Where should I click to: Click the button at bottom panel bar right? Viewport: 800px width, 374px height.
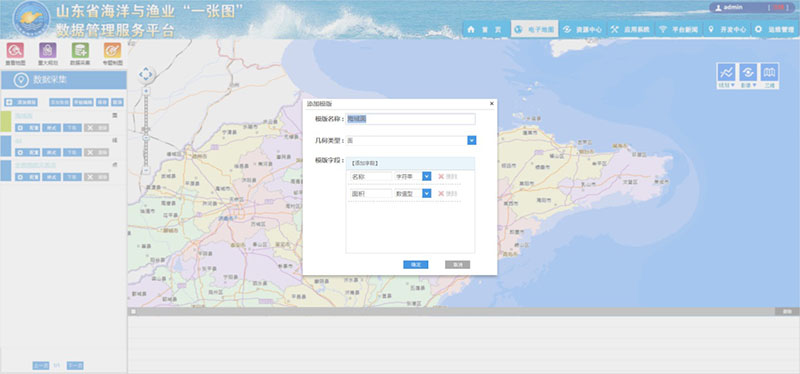coord(787,311)
